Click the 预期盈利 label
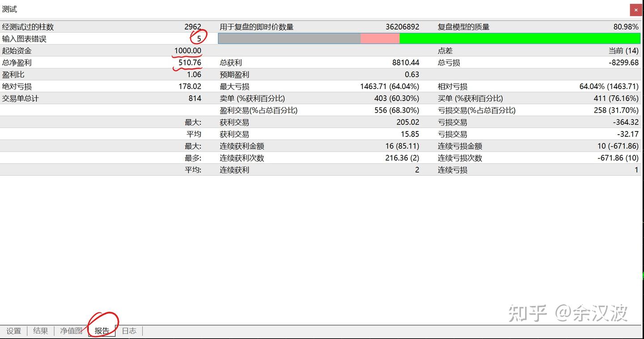 click(234, 75)
